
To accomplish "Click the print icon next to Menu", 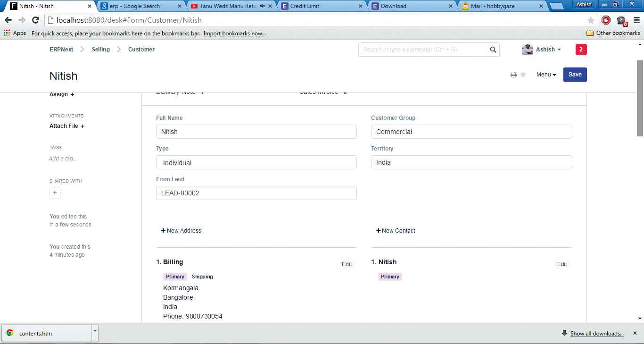I will (513, 75).
